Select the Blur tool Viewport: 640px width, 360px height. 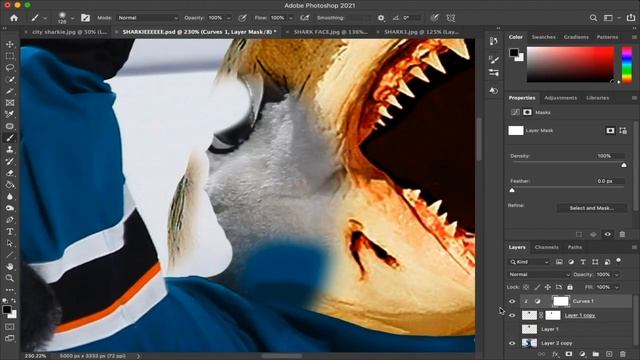pos(10,196)
